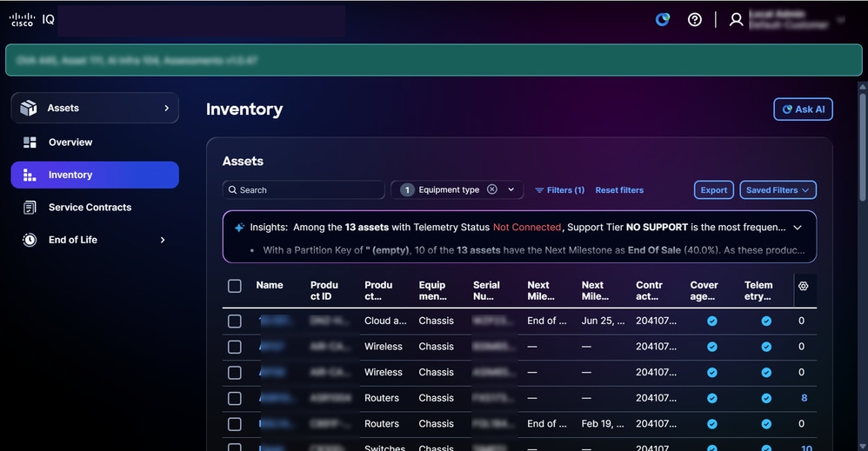Click the Service Contracts document icon
This screenshot has width=868, height=451.
tap(30, 208)
